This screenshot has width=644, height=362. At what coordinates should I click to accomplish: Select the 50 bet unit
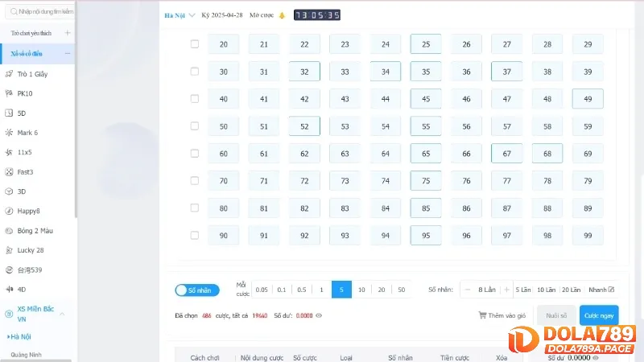[401, 290]
